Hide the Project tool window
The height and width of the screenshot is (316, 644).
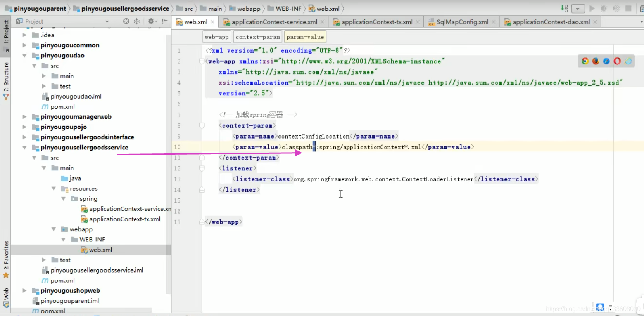(x=164, y=21)
